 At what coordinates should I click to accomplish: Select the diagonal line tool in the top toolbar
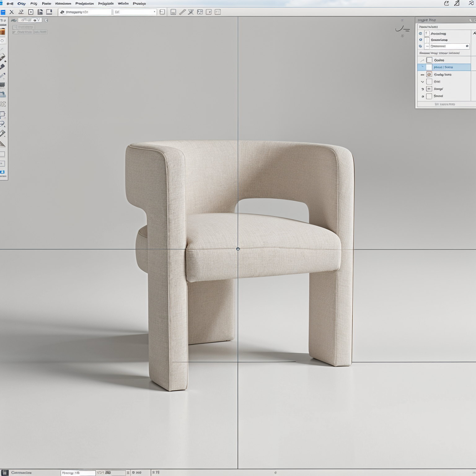[182, 12]
